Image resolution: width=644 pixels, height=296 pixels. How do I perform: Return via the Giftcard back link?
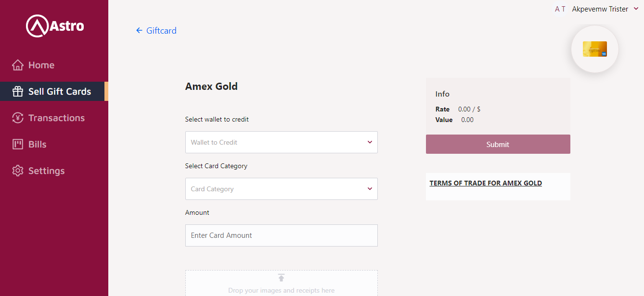(161, 31)
